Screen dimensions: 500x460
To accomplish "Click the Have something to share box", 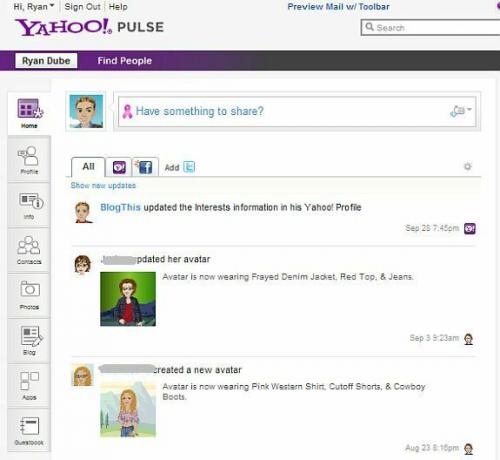I will 297,112.
